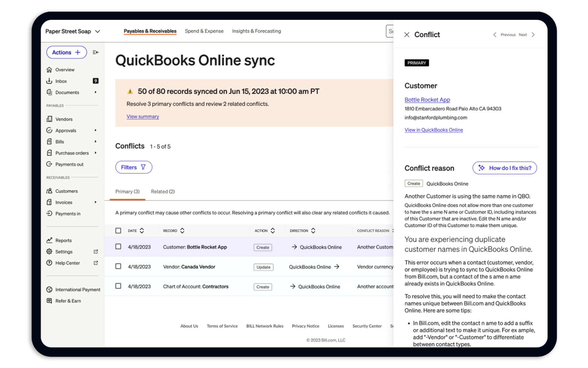Click the International Payment globe icon
Image resolution: width=588 pixels, height=368 pixels.
[49, 289]
